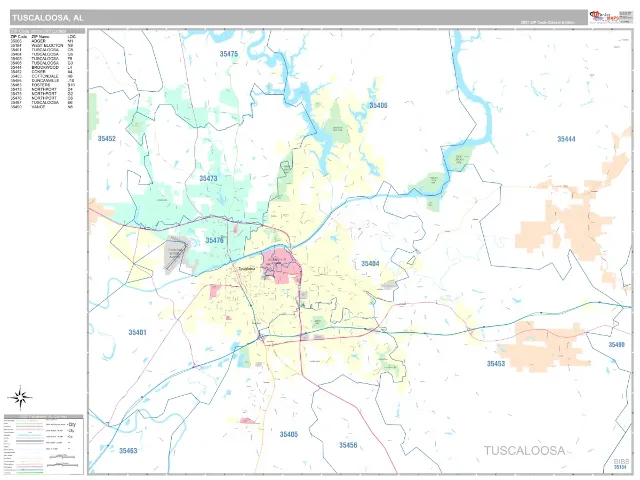Image resolution: width=640 pixels, height=480 pixels.
Task: Click the "TUSCALOOSA, AL" map title
Action: pos(48,18)
